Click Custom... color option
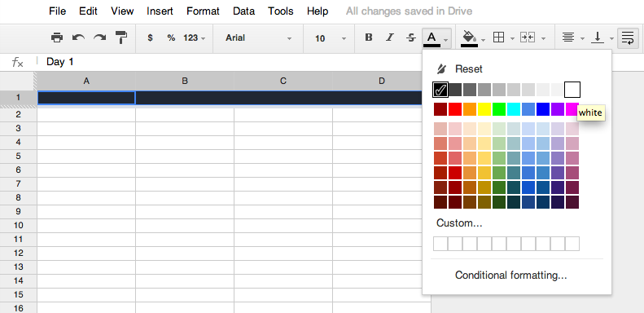This screenshot has width=644, height=313. click(x=459, y=223)
